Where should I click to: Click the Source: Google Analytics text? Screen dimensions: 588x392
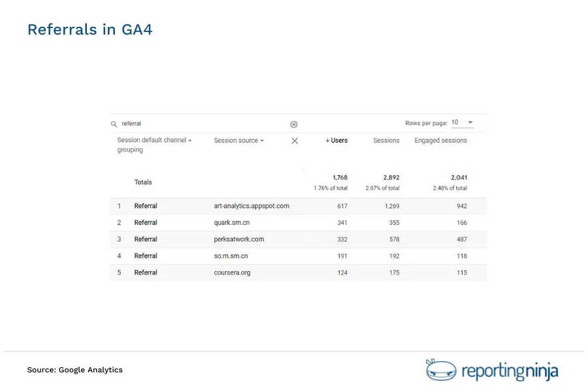[74, 370]
